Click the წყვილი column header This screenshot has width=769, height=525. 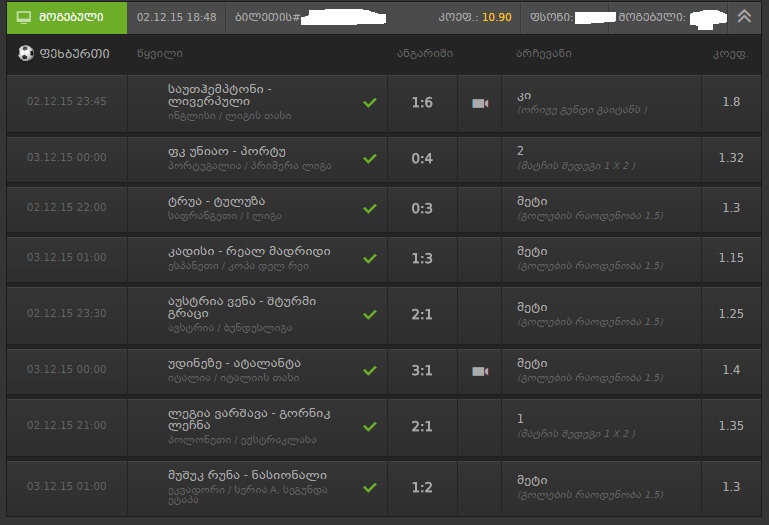point(160,53)
